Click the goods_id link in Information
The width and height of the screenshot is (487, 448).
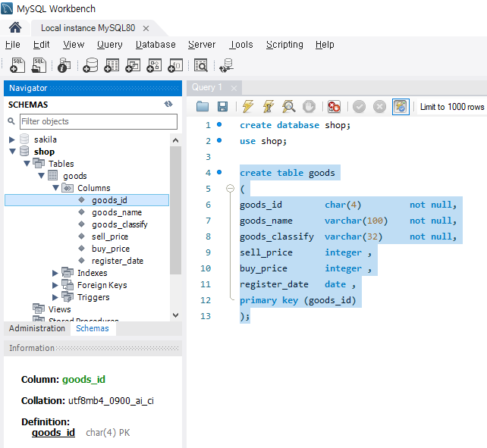point(53,433)
